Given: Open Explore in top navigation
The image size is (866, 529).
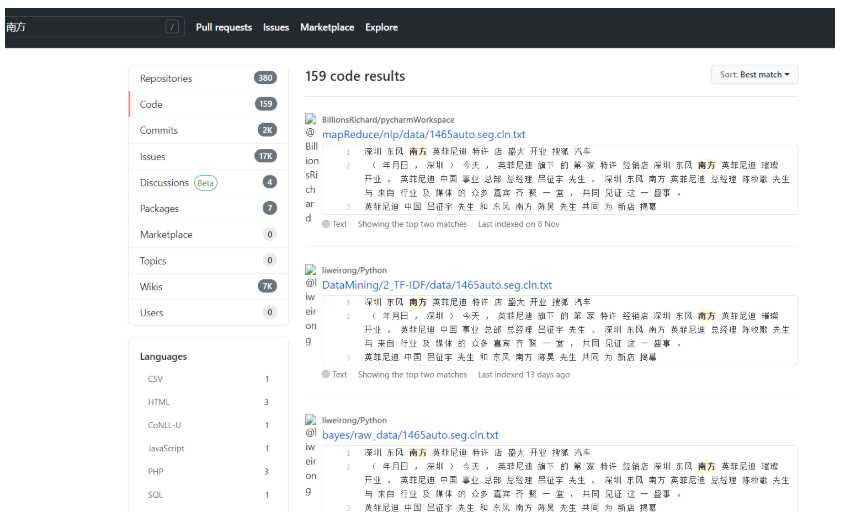Looking at the screenshot, I should pyautogui.click(x=381, y=27).
